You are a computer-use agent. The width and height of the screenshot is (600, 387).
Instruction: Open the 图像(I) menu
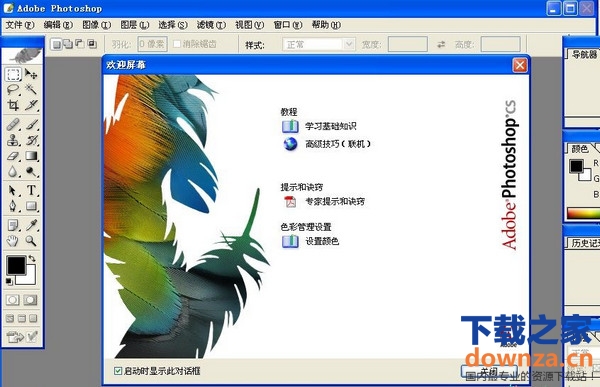[x=96, y=25]
